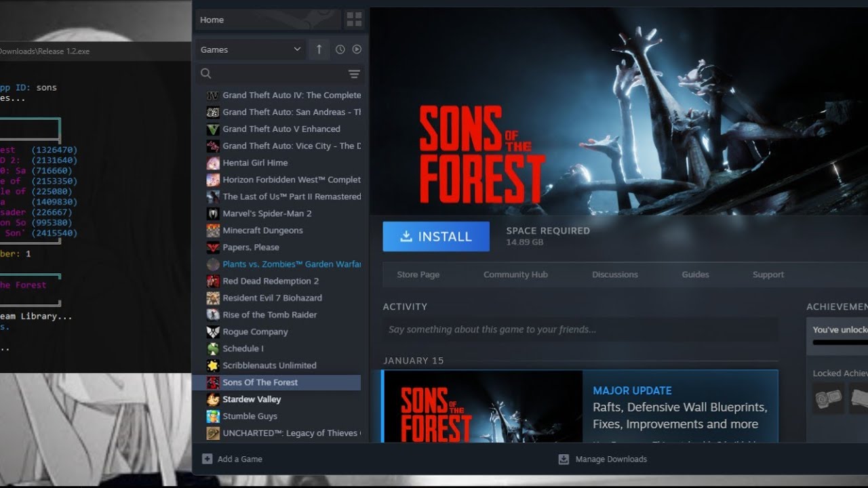Click Scribblenauts Unlimited star icon
The width and height of the screenshot is (868, 488).
pyautogui.click(x=213, y=366)
